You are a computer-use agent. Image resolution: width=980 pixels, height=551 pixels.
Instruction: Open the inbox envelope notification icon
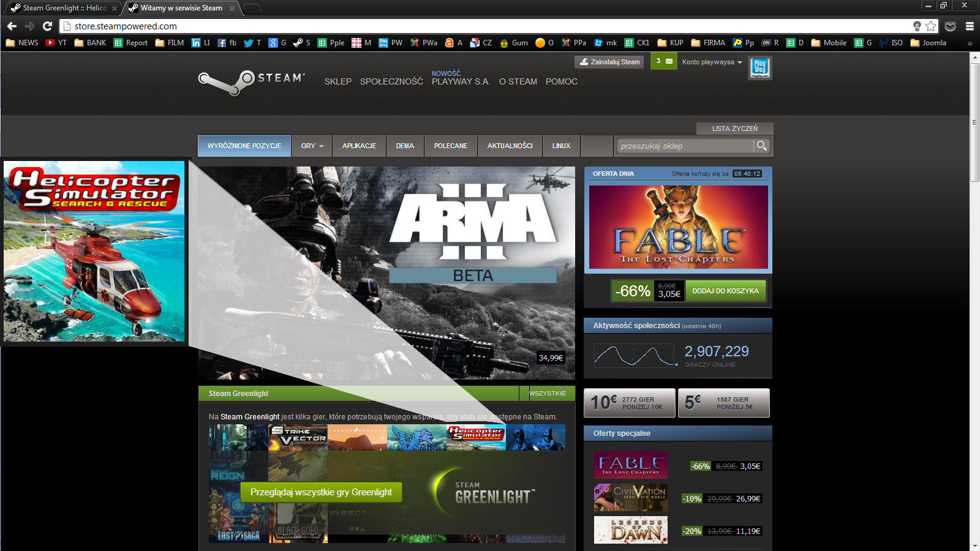[669, 61]
